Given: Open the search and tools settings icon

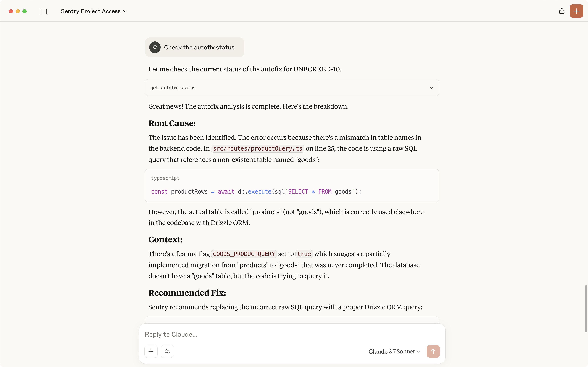Looking at the screenshot, I should (x=167, y=351).
